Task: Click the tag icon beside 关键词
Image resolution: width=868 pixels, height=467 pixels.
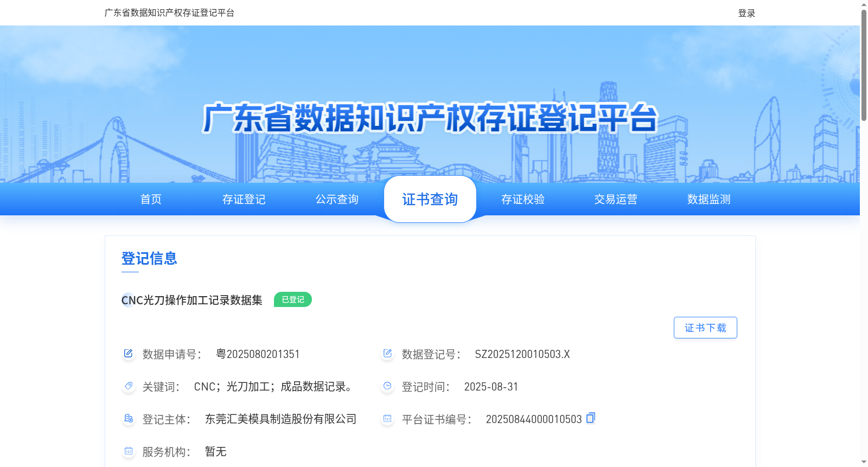Action: coord(129,386)
